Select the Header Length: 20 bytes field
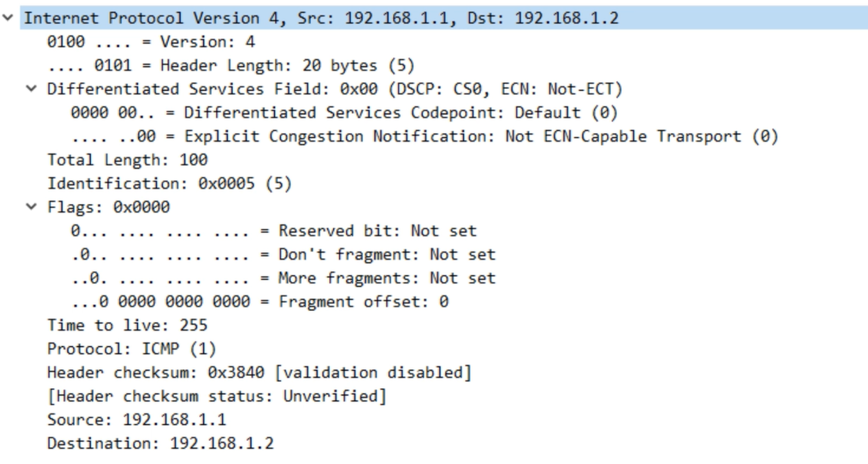Screen dimensions: 868x464 (x=231, y=65)
